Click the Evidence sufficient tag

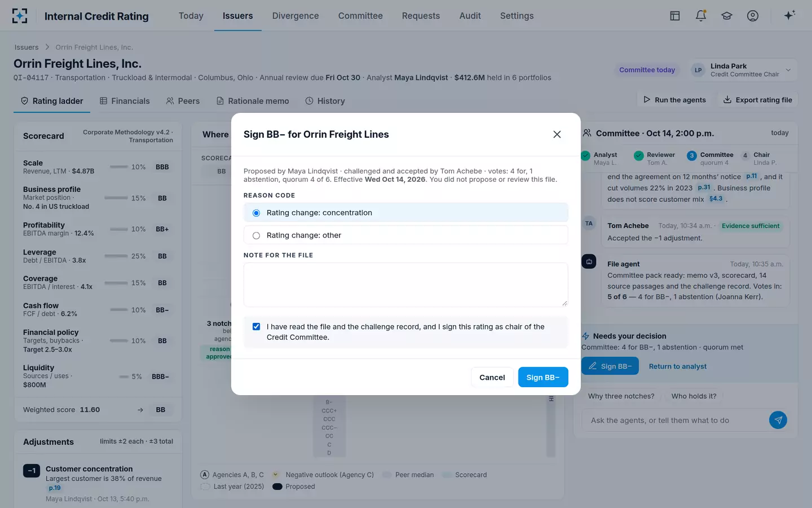pyautogui.click(x=751, y=226)
